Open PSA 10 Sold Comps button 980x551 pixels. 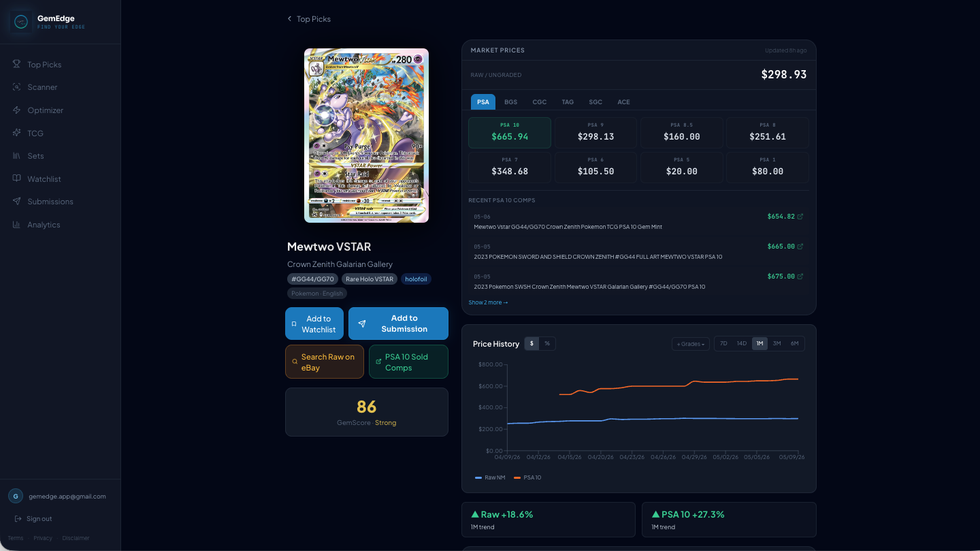(x=408, y=362)
